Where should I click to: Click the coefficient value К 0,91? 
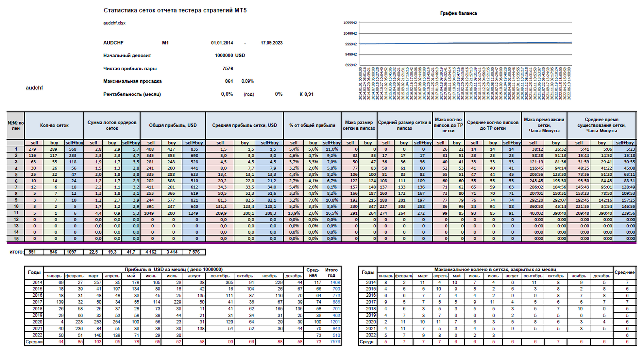point(306,94)
